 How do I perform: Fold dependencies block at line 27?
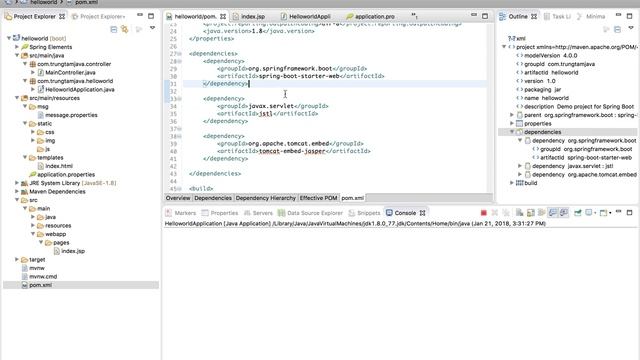179,54
